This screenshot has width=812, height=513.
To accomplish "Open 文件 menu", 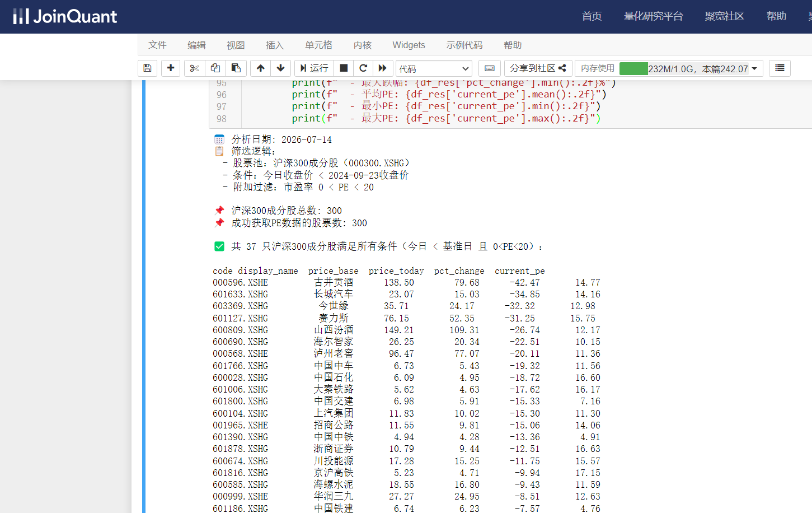I will (157, 45).
